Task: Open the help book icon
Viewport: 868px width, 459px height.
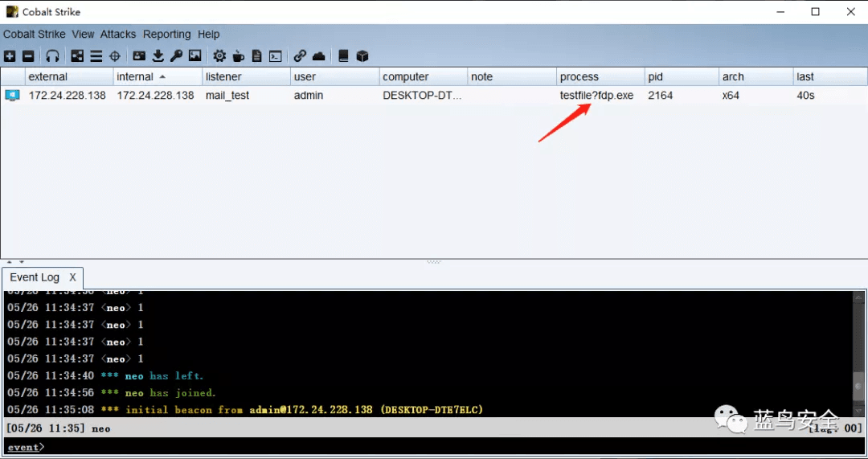Action: coord(343,56)
